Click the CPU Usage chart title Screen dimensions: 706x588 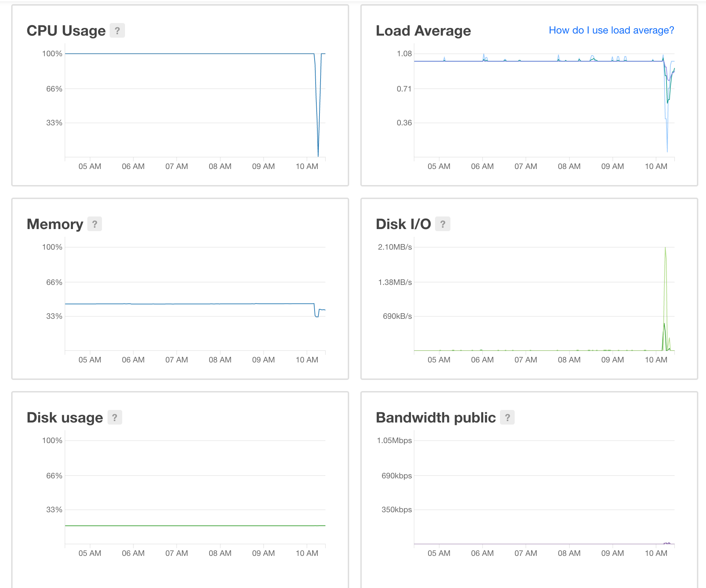tap(66, 31)
